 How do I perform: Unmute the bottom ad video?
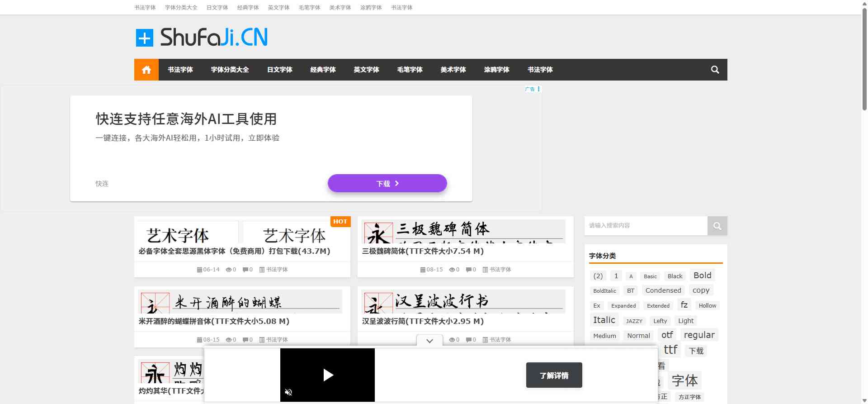point(288,392)
